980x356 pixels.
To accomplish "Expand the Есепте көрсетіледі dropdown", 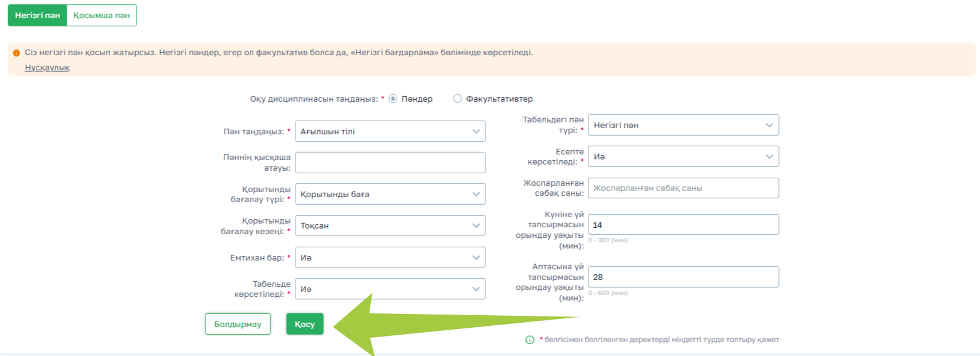I will (683, 156).
